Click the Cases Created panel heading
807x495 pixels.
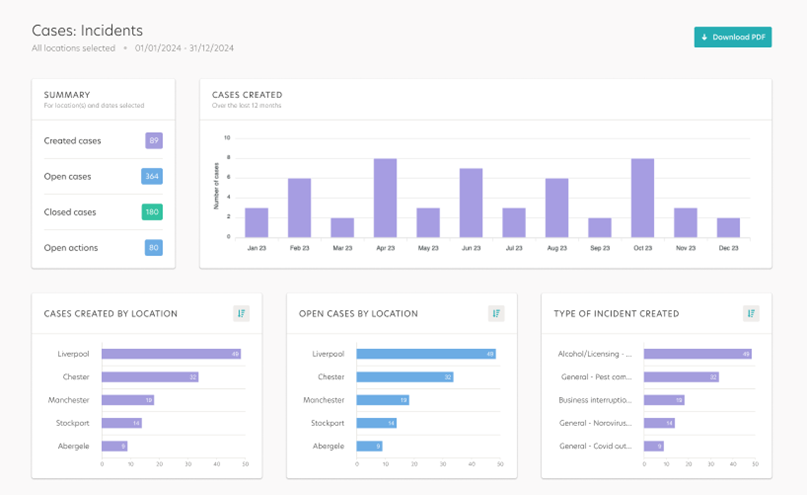click(247, 95)
